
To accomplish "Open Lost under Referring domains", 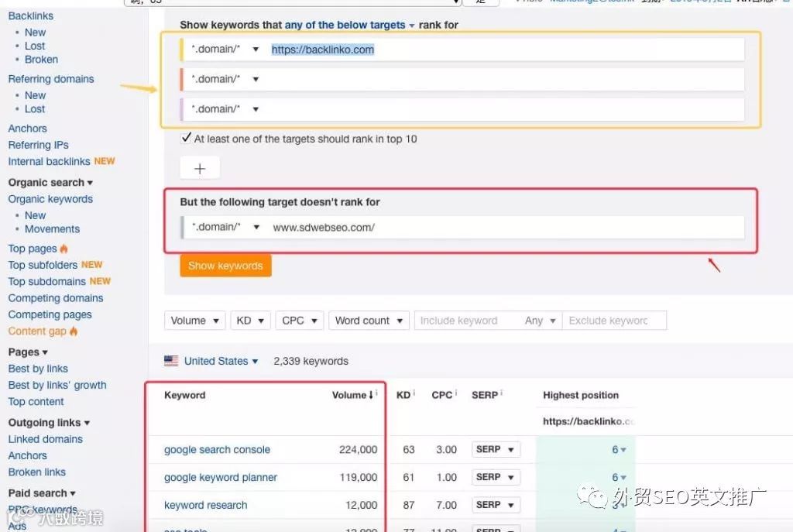I will click(35, 109).
